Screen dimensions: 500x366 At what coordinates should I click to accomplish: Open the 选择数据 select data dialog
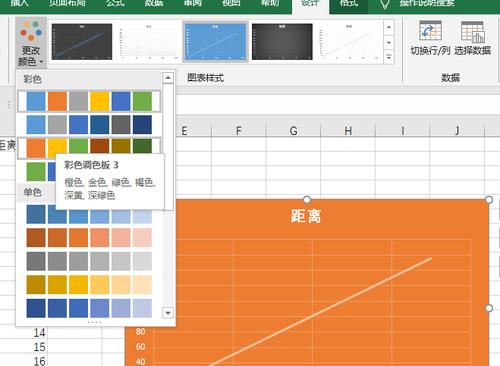click(x=473, y=38)
